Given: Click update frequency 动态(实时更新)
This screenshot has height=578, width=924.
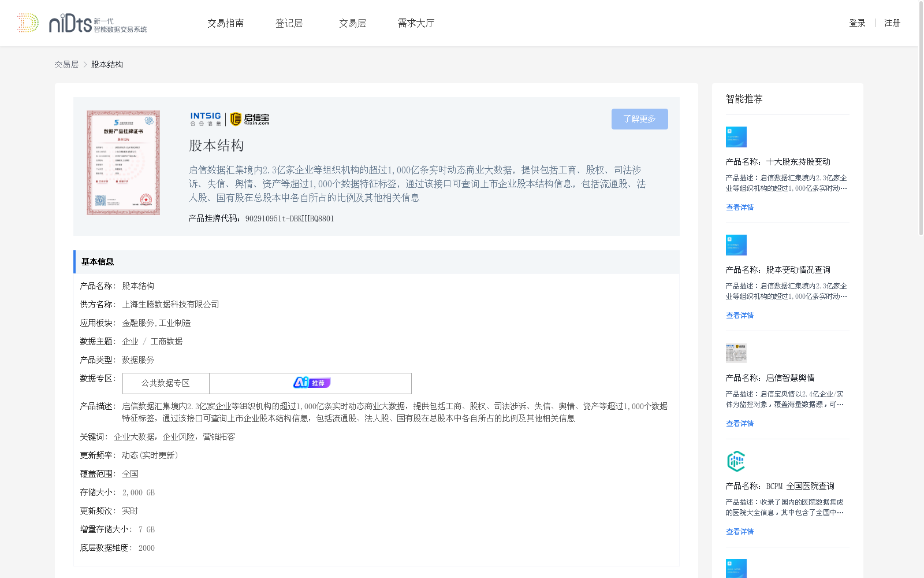Looking at the screenshot, I should [150, 455].
